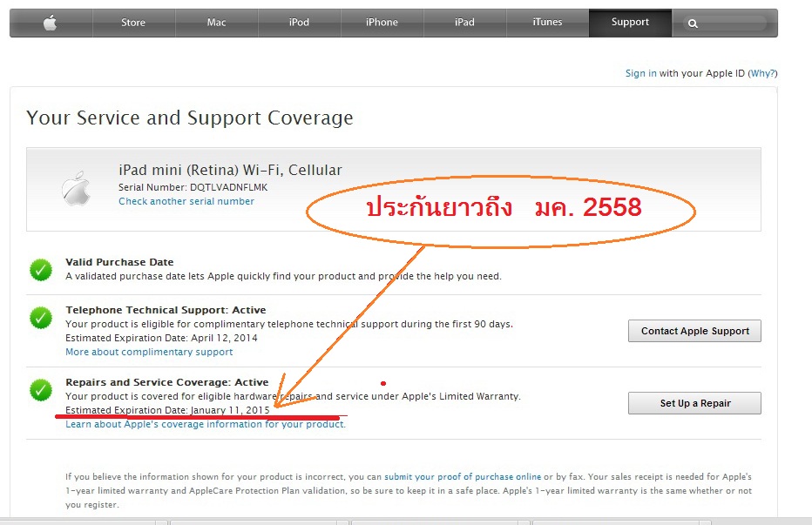
Task: Click the Sign in link
Action: [x=640, y=73]
